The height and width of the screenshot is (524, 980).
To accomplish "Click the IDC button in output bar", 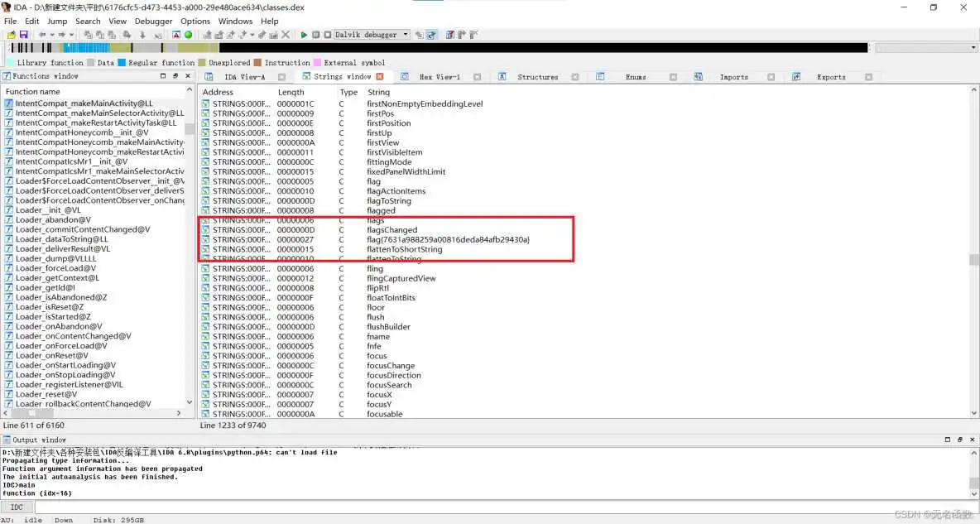I will tap(17, 507).
